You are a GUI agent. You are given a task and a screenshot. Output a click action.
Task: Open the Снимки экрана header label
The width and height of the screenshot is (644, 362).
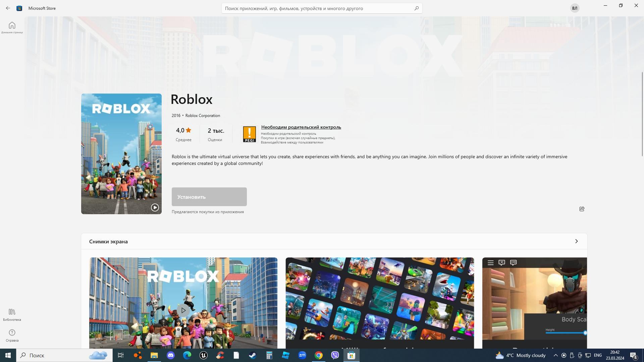click(x=108, y=242)
